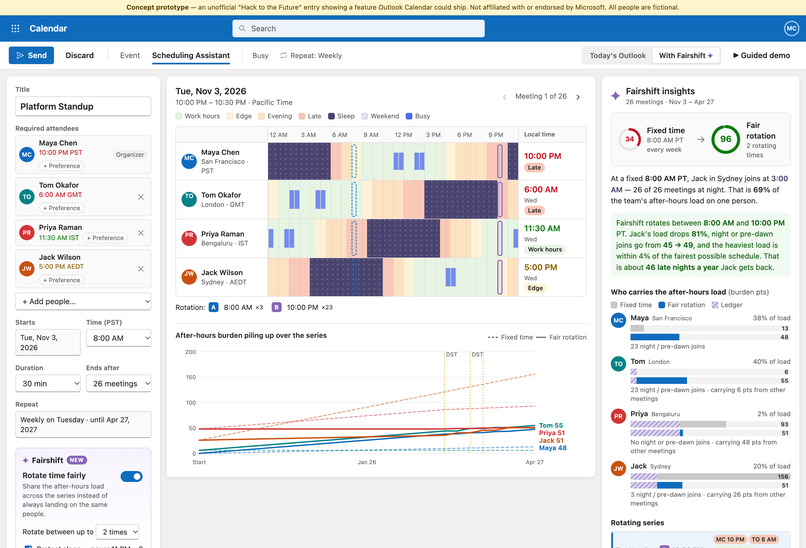The image size is (806, 548).
Task: Click the Repeat: Weekly recurrence icon
Action: (283, 56)
